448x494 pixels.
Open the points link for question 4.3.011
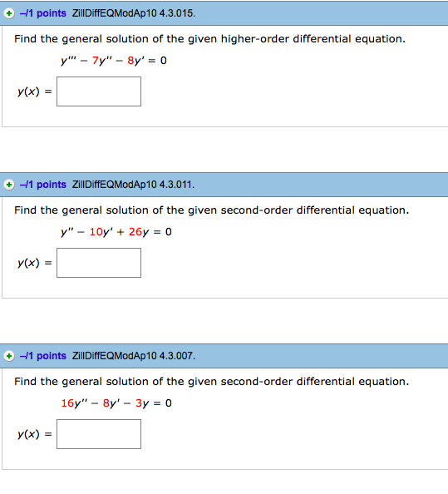43,185
